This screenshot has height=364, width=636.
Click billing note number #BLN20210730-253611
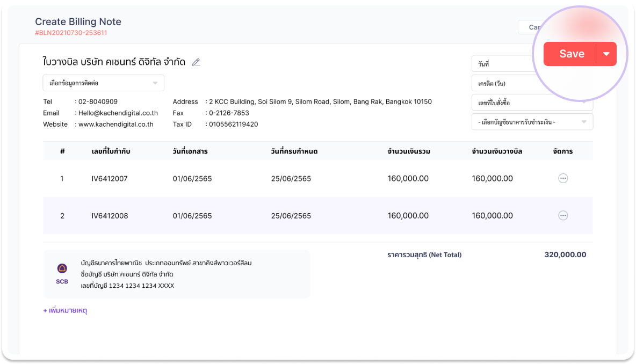tap(71, 33)
